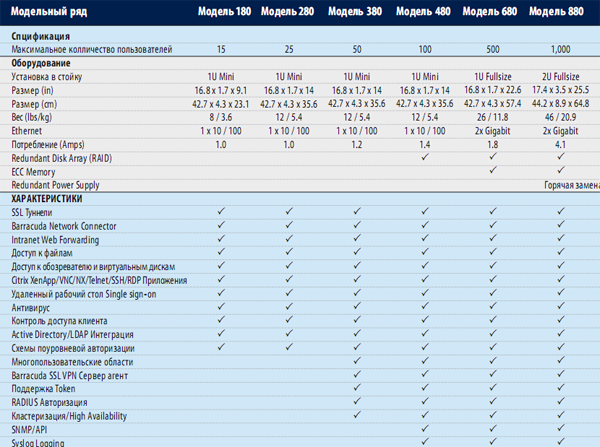Image resolution: width=600 pixels, height=447 pixels.
Task: Click the Amps value 4.1
Action: [x=561, y=145]
